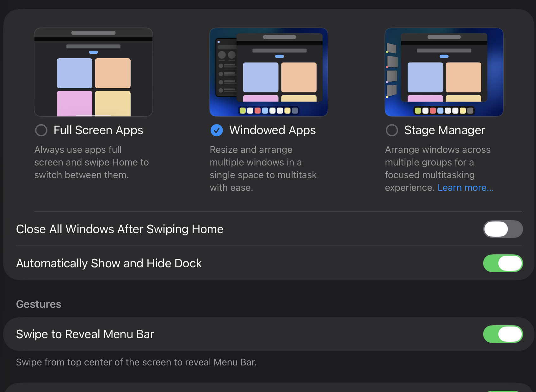The width and height of the screenshot is (536, 392).
Task: Click the Close All Windows After Swiping Home label
Action: pyautogui.click(x=120, y=229)
